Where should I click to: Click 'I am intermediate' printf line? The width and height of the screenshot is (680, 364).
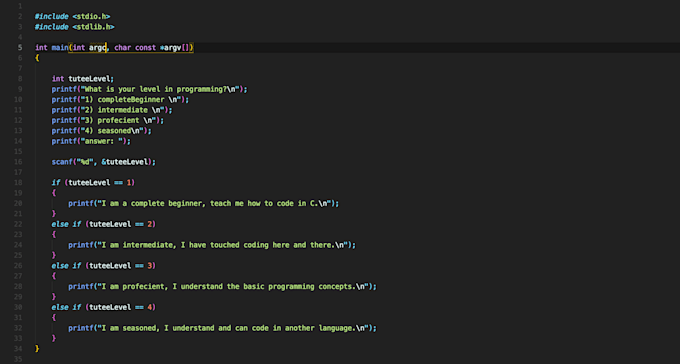pyautogui.click(x=212, y=245)
